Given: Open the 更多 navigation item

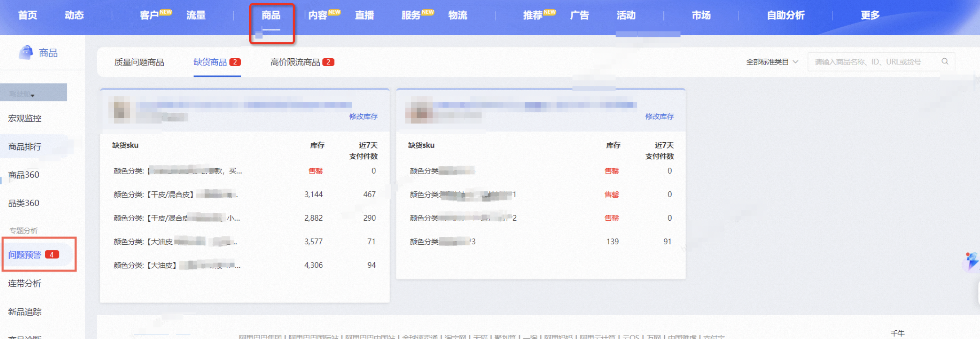Looking at the screenshot, I should click(x=870, y=15).
